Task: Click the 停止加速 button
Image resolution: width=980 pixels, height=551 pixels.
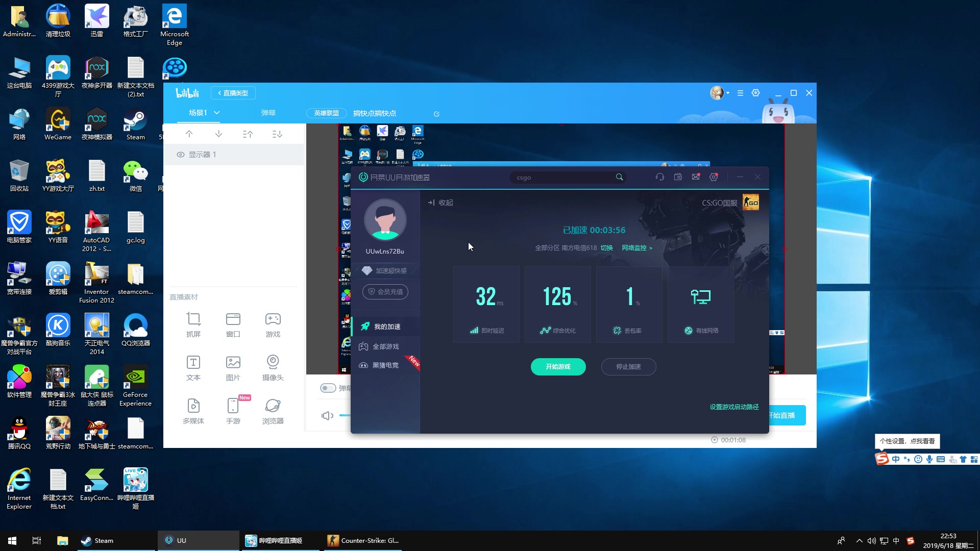Action: tap(628, 367)
